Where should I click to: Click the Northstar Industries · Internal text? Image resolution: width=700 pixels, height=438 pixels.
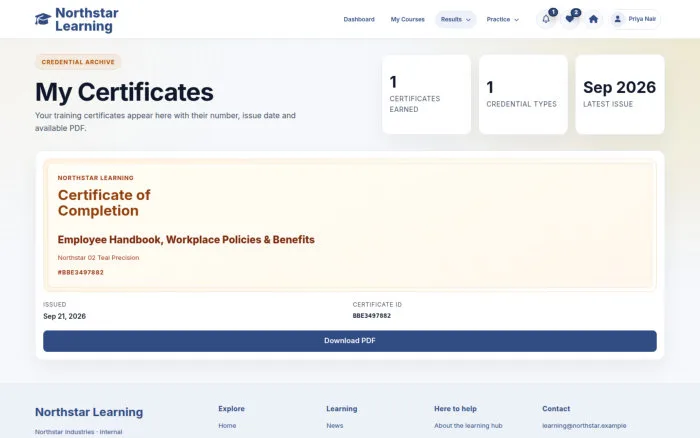(x=79, y=432)
